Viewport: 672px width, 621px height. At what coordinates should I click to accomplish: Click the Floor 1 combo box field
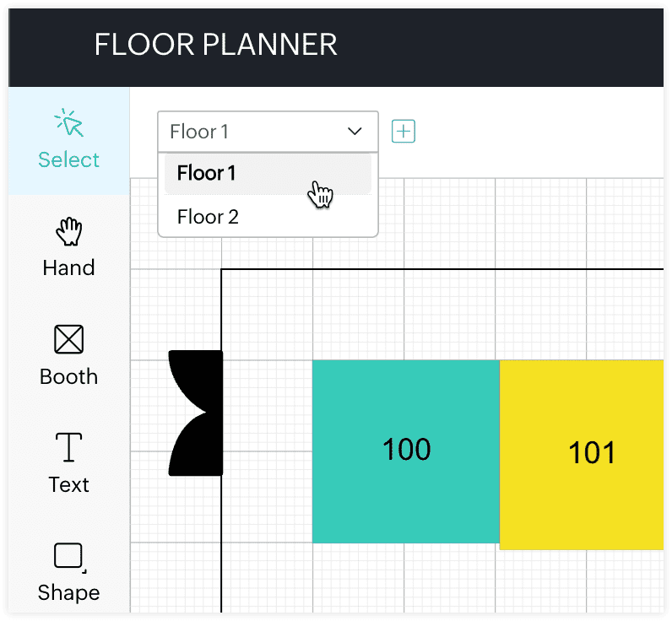(x=253, y=132)
